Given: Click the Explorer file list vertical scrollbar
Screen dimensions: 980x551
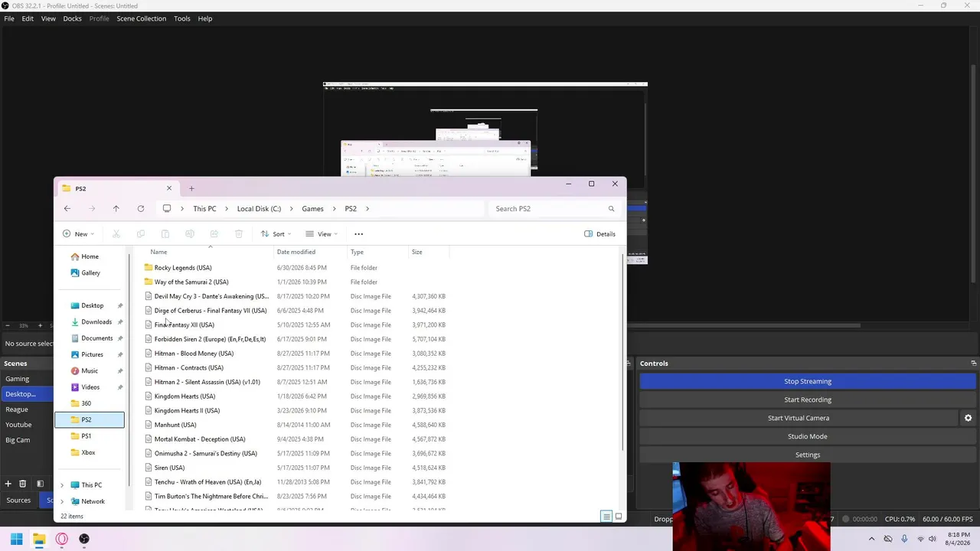Looking at the screenshot, I should tap(622, 352).
